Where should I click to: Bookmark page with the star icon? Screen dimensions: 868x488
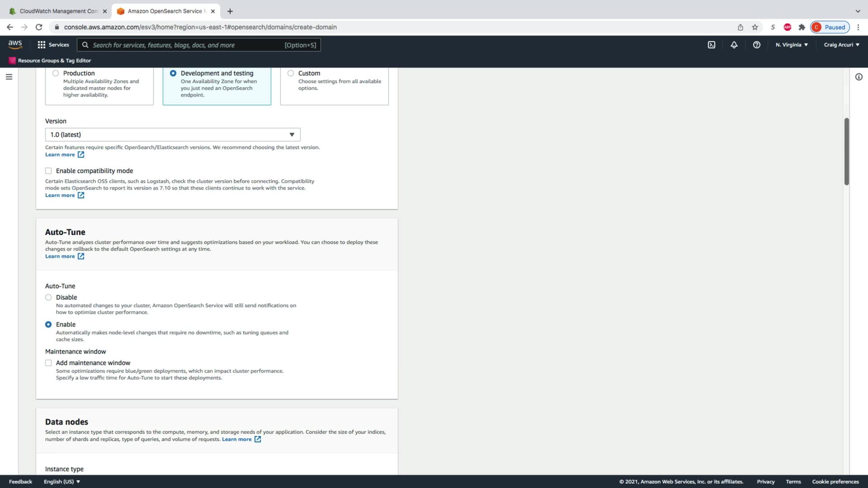(755, 27)
